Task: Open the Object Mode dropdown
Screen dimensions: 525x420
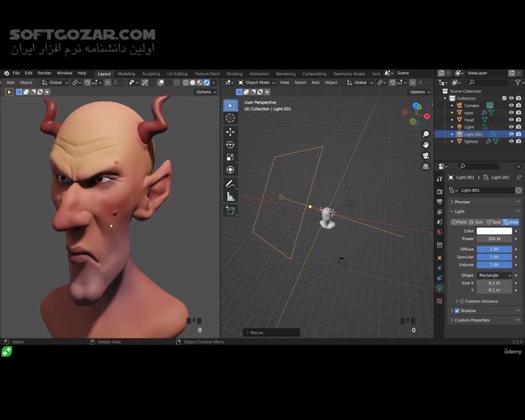Action: click(x=257, y=82)
